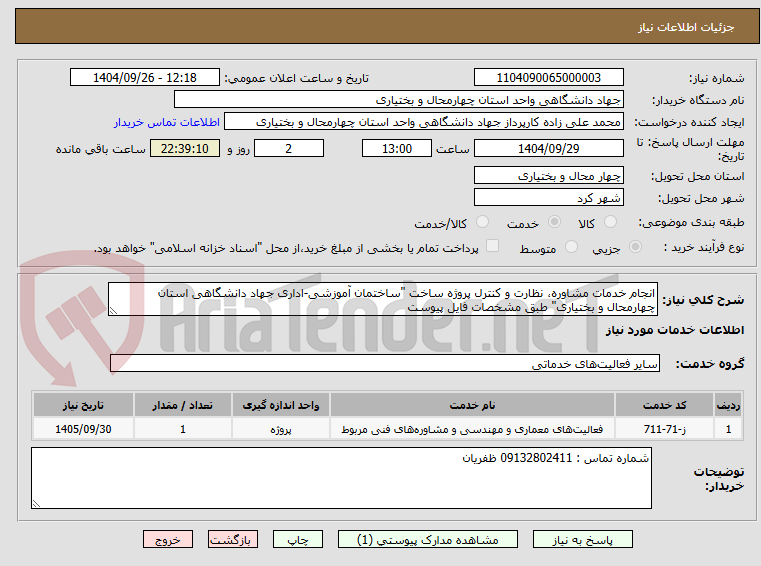Click the ساعت باقی مانده label
This screenshot has width=761, height=566.
click(x=100, y=149)
